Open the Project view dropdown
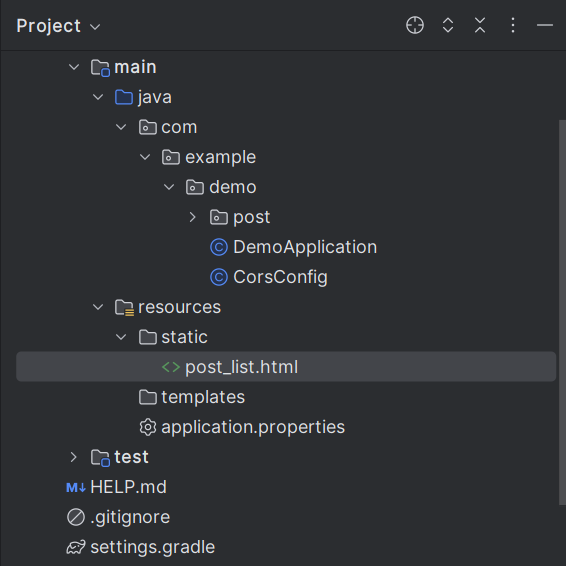Image resolution: width=566 pixels, height=566 pixels. click(x=58, y=26)
